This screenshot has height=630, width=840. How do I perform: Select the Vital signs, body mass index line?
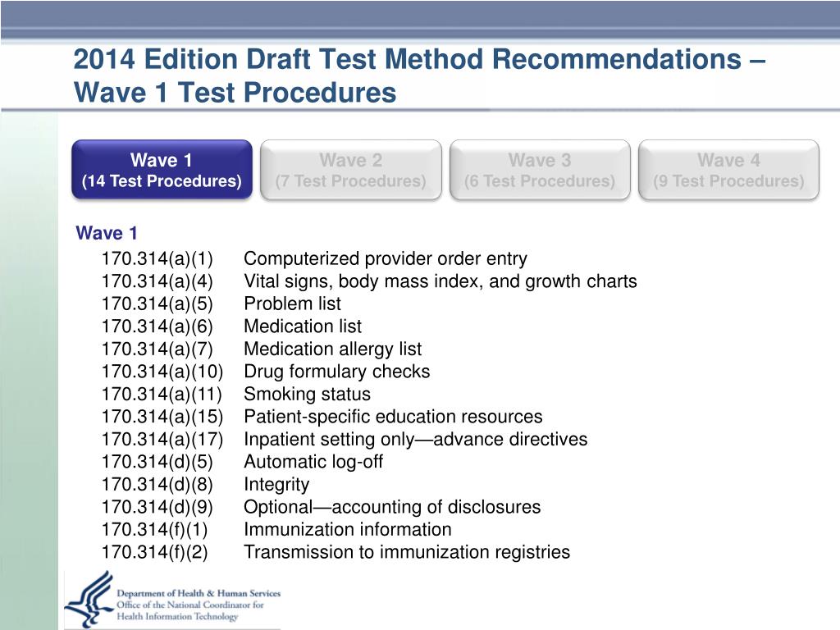[x=441, y=281]
